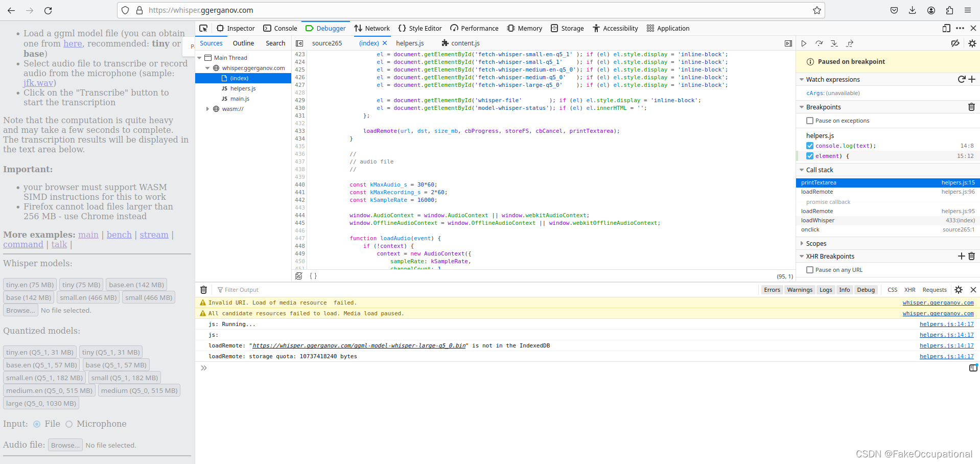Expand the wasm:// tree node

(x=207, y=109)
